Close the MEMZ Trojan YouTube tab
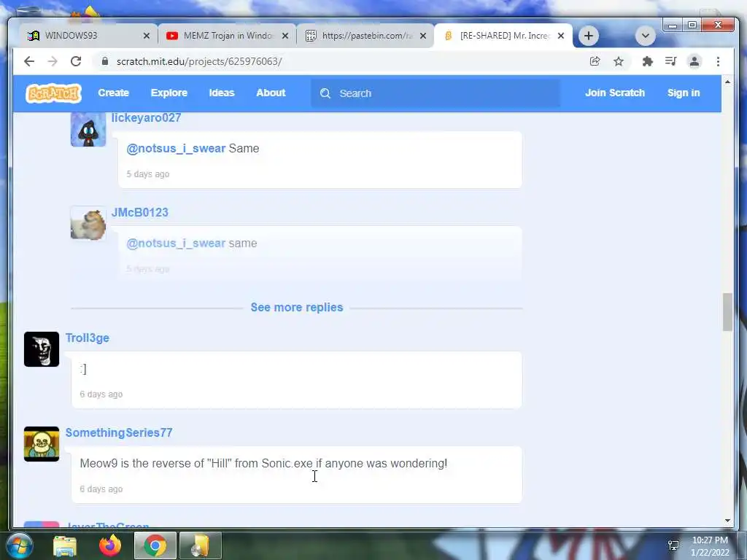The height and width of the screenshot is (560, 747). pyautogui.click(x=285, y=36)
